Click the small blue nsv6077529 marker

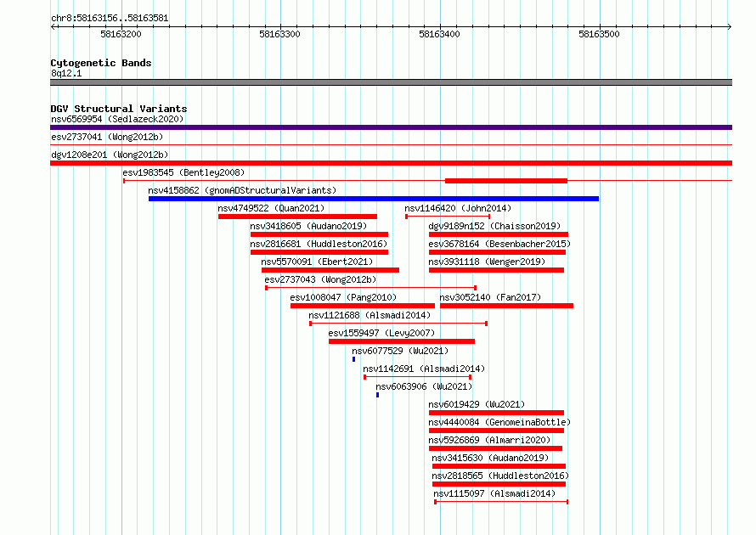(354, 359)
